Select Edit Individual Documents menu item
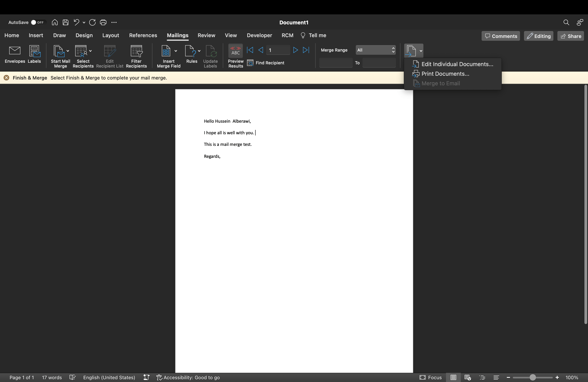588x382 pixels. (457, 64)
